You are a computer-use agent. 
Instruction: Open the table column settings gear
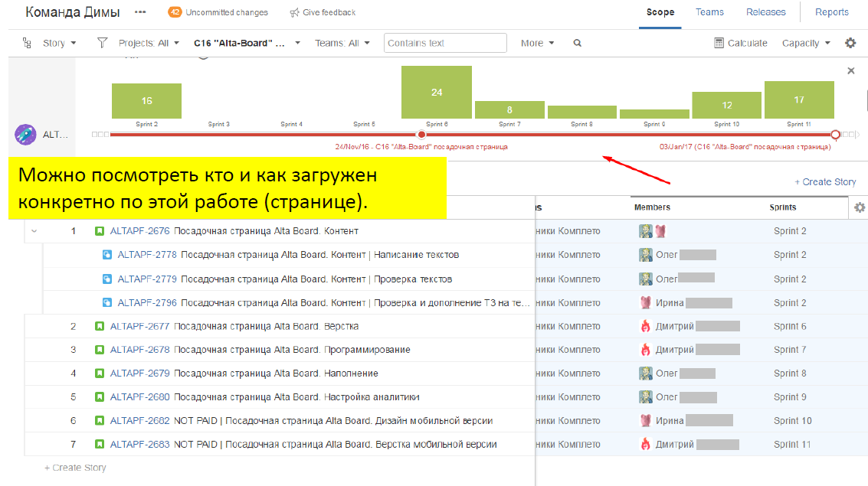(x=860, y=207)
